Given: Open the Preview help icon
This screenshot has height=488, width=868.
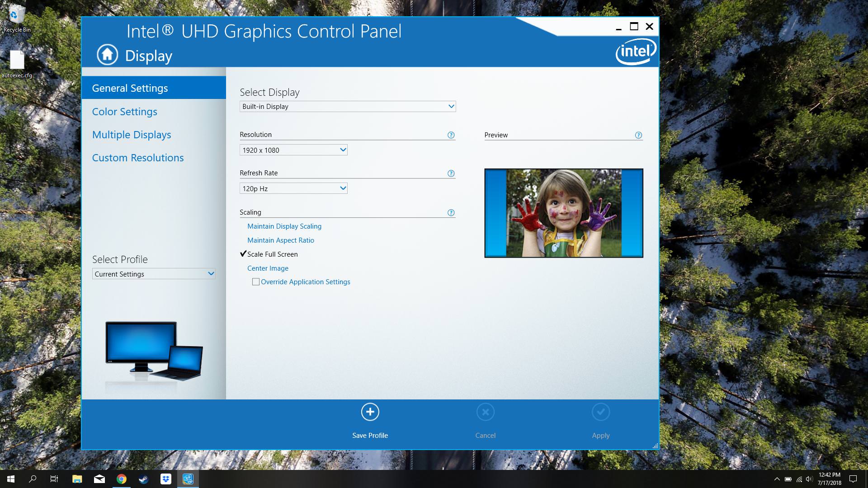Looking at the screenshot, I should point(638,135).
